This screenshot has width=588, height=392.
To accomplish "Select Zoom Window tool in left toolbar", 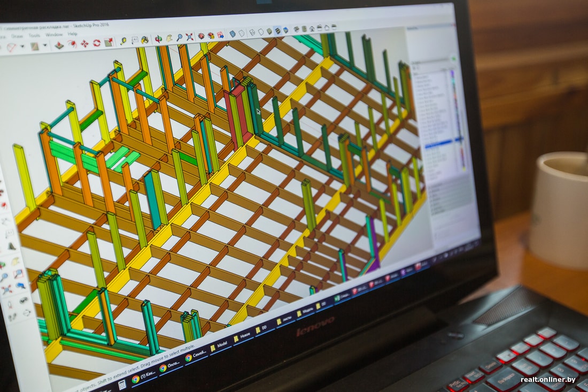I will (18, 273).
